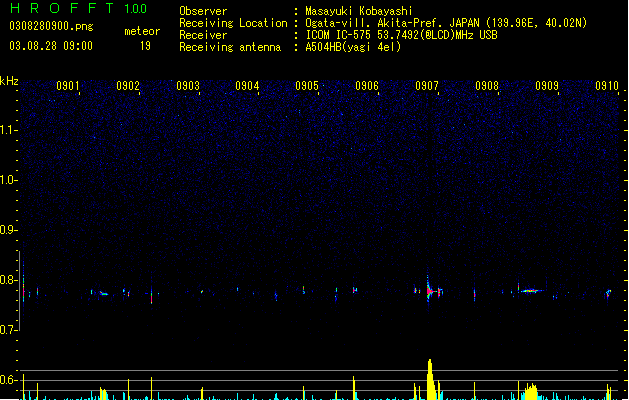The width and height of the screenshot is (629, 400).
Task: Click the 0903 time marker
Action: coord(188,86)
